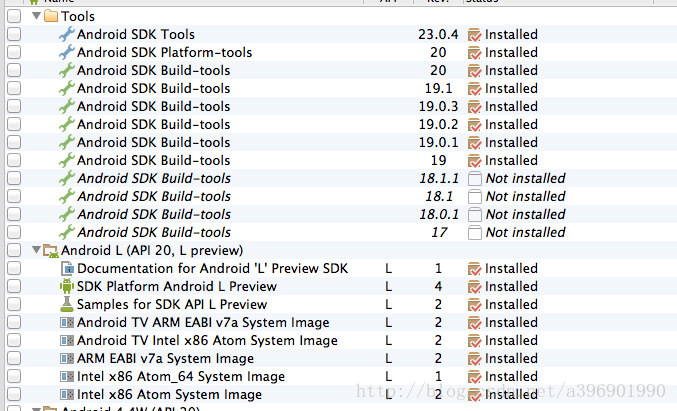The width and height of the screenshot is (677, 411).
Task: Click the system image icon for Intel x86 Atom_64
Action: [x=67, y=376]
